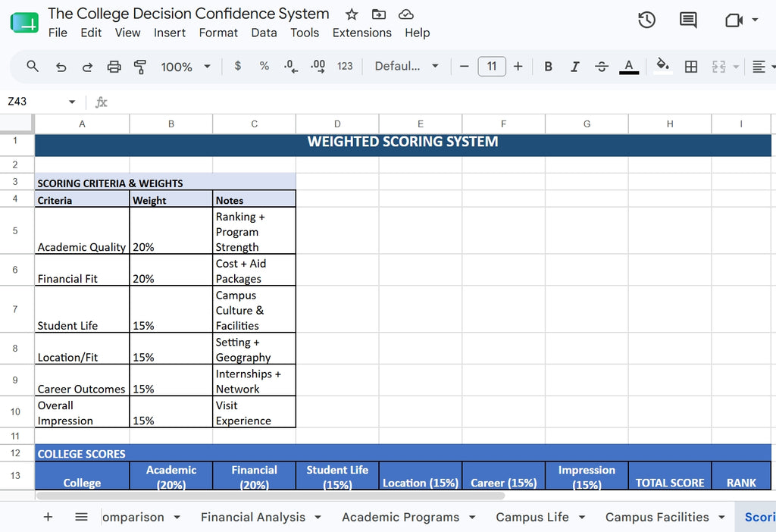This screenshot has height=532, width=776.
Task: Redo the last action
Action: click(87, 67)
